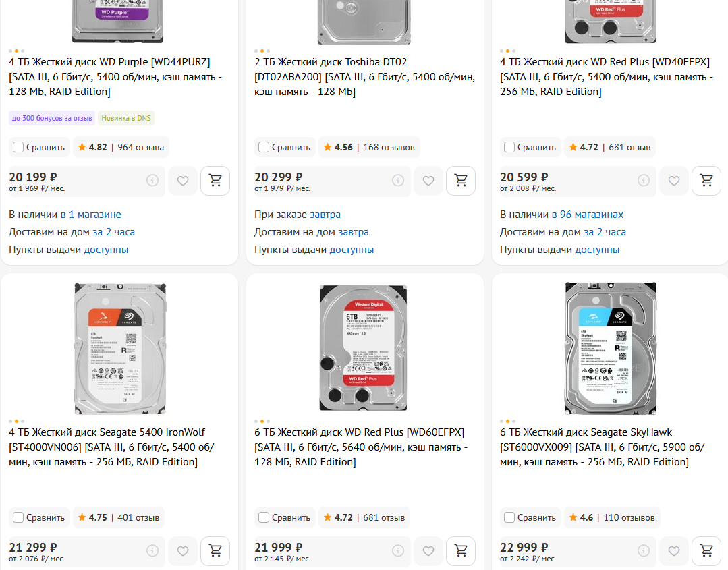The width and height of the screenshot is (728, 570).
Task: Select Сравнить checkbox for Seagate SkyHawk
Action: [509, 517]
